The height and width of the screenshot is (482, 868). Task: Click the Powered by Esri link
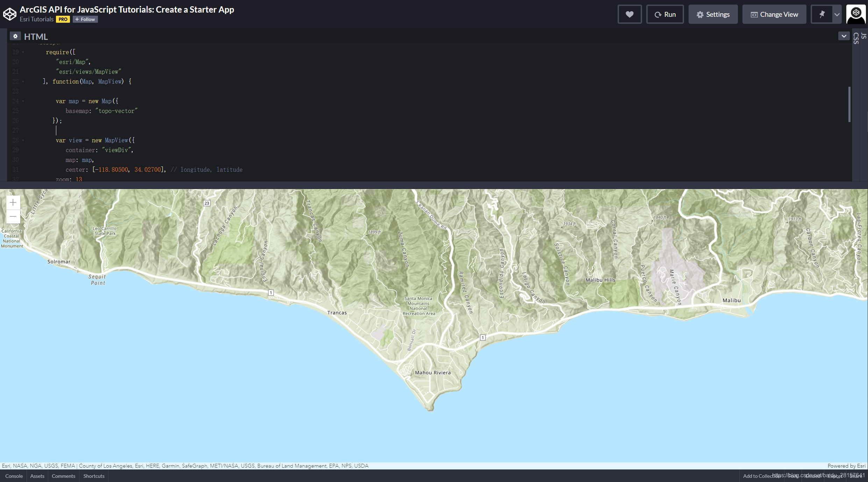tap(846, 466)
